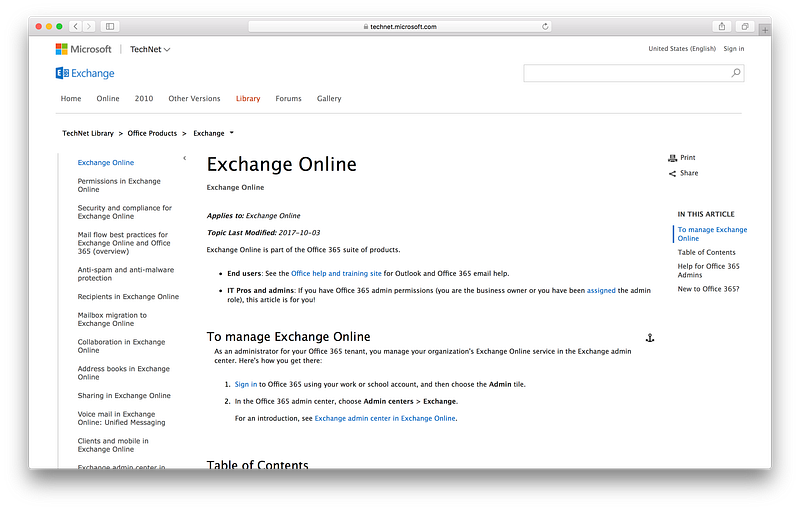The height and width of the screenshot is (510, 800).
Task: Open Voice mail in Exchange Online entry
Action: (121, 418)
